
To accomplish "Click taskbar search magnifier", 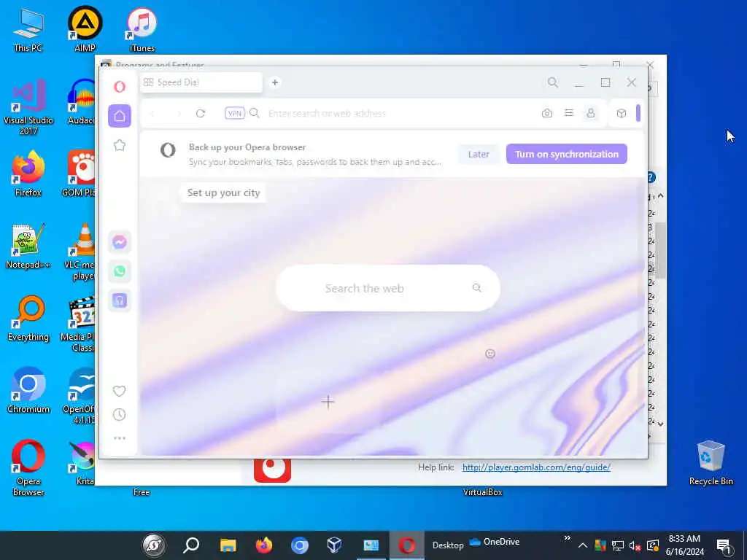I will pos(191,545).
